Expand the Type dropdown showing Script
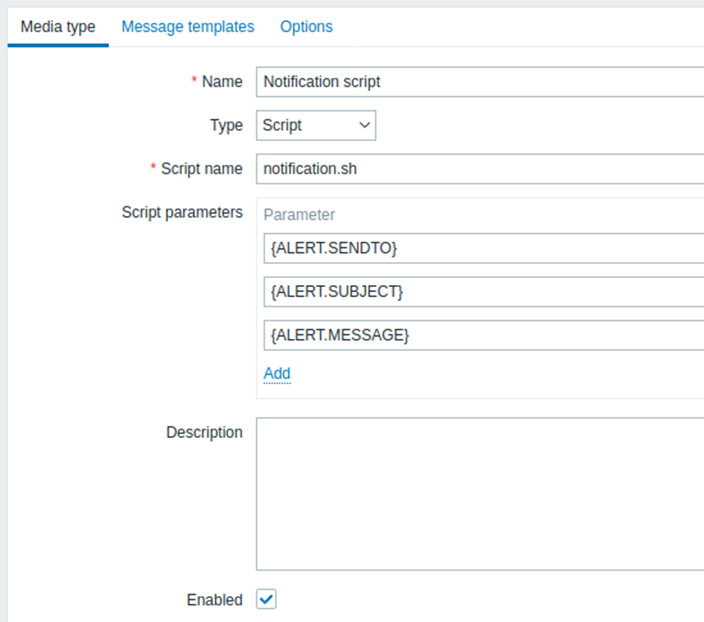704x622 pixels. (316, 125)
